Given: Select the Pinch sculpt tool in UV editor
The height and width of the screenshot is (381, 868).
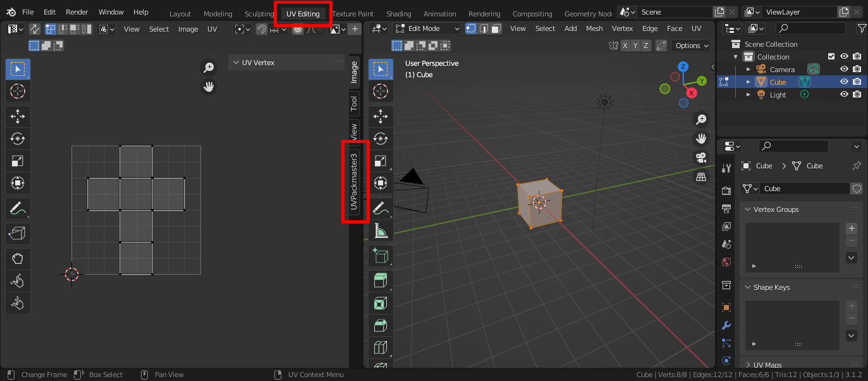Looking at the screenshot, I should (x=18, y=303).
